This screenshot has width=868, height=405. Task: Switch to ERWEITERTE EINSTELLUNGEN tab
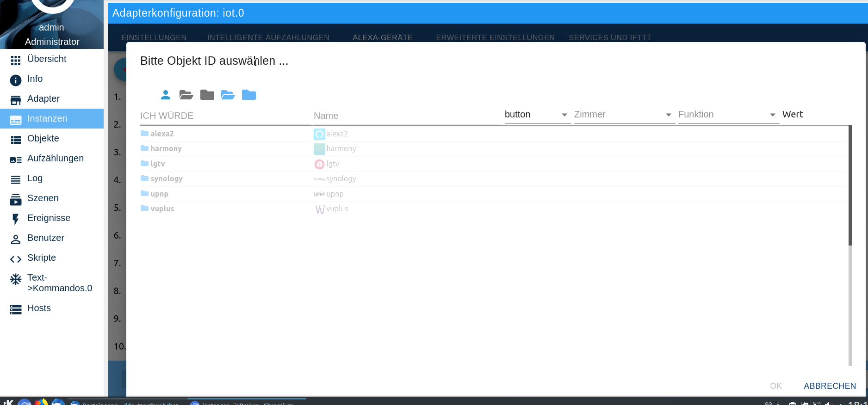click(x=495, y=37)
